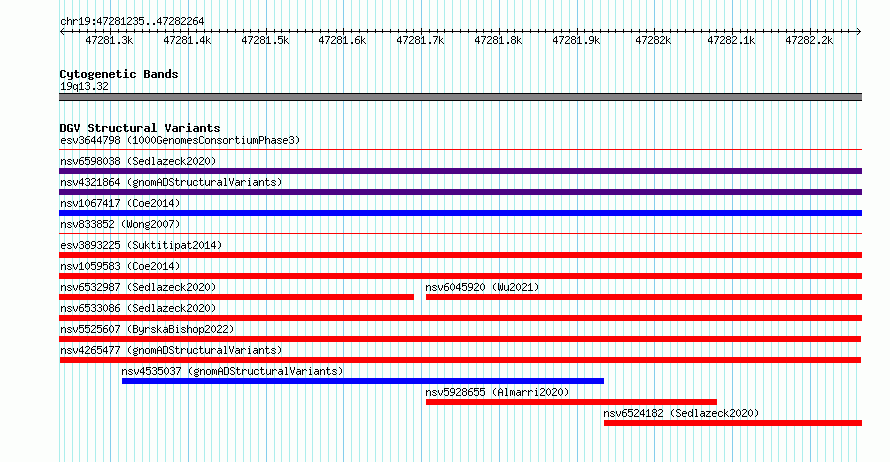
Task: Click the 47281.5k ruler tick label
Action: (x=265, y=40)
